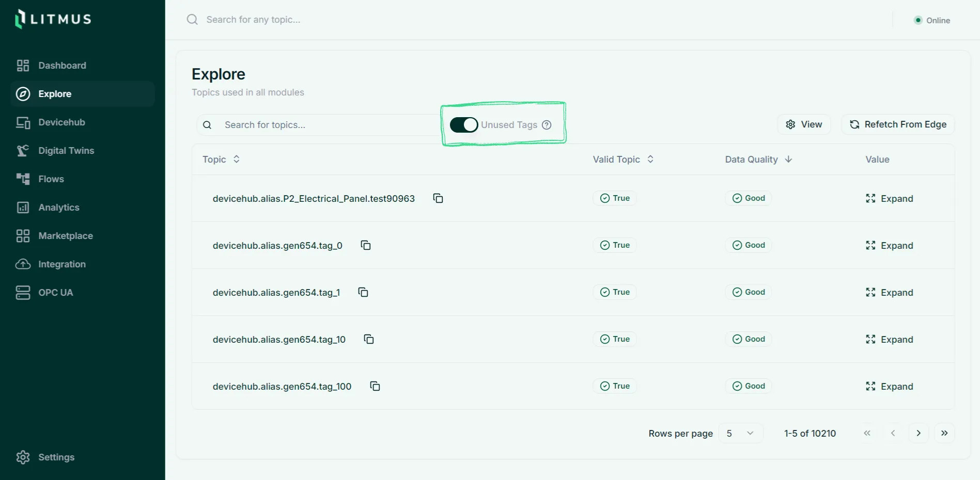Open the Marketplace section
This screenshot has height=480, width=980.
point(83,236)
